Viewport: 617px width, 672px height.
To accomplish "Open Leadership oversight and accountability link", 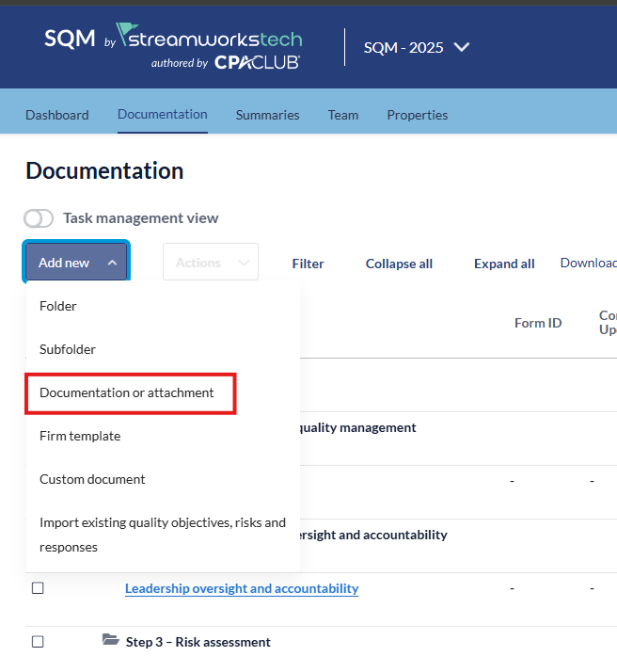I will [x=242, y=588].
